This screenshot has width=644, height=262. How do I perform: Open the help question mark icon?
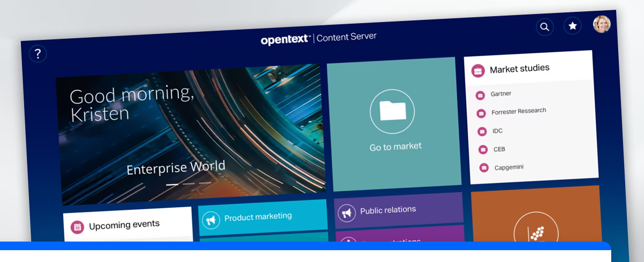(x=38, y=53)
